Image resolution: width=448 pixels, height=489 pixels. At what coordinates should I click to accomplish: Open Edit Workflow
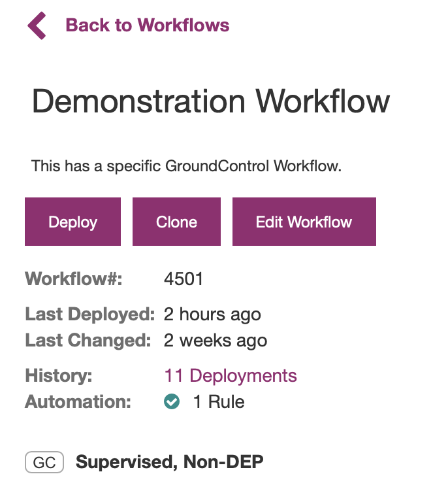click(x=304, y=222)
